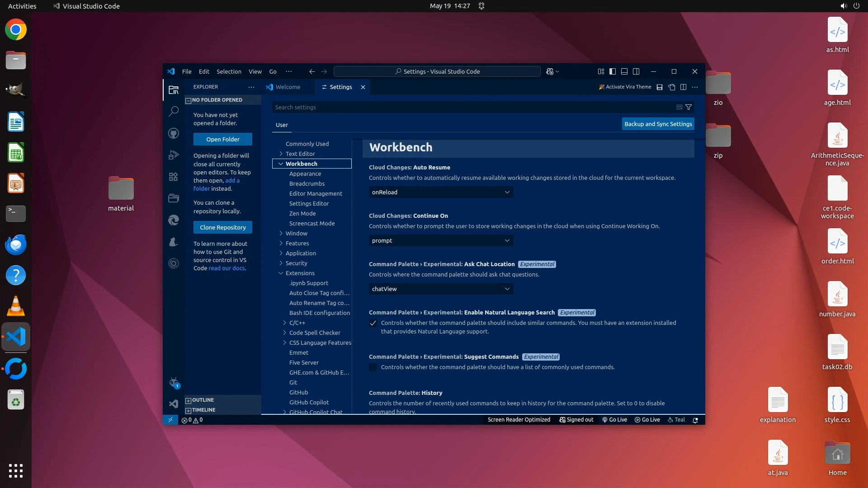Click the GitHub icon in activity bar
Viewport: 868px width, 488px height.
[x=174, y=133]
